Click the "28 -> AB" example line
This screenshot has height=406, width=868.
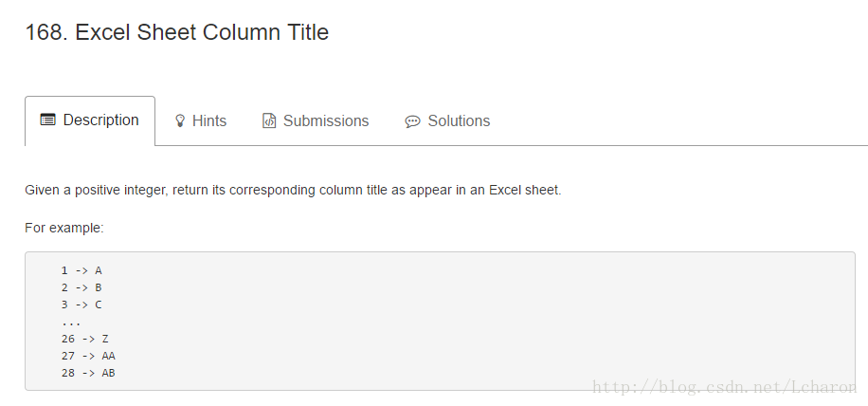coord(88,373)
